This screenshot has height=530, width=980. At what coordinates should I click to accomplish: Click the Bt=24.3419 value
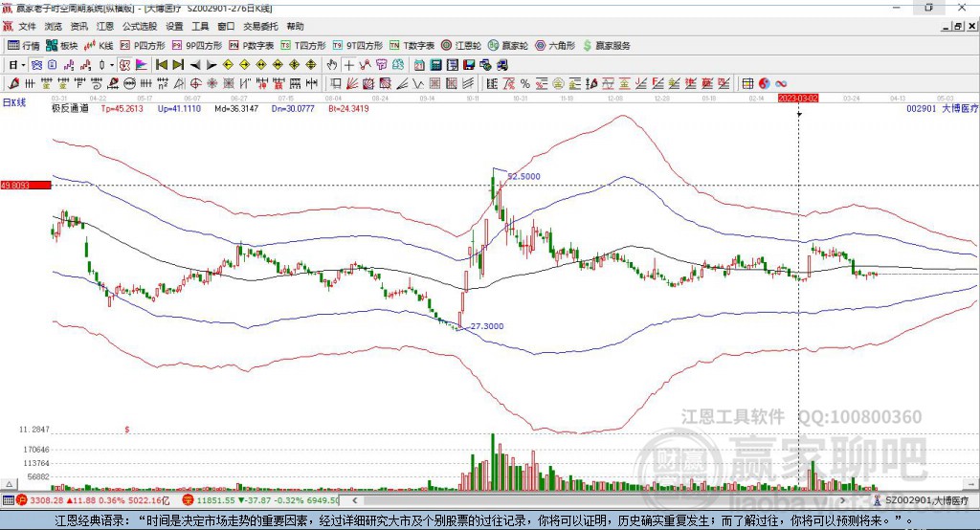[x=348, y=109]
